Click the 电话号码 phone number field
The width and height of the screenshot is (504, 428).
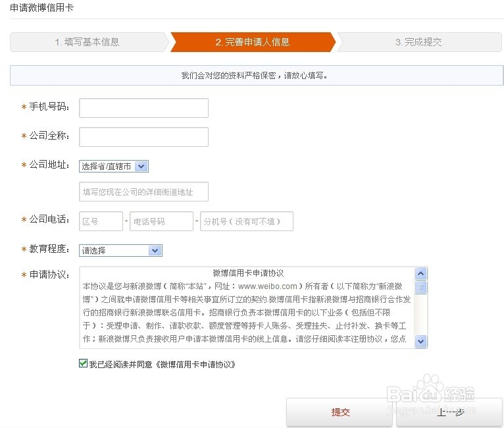161,221
